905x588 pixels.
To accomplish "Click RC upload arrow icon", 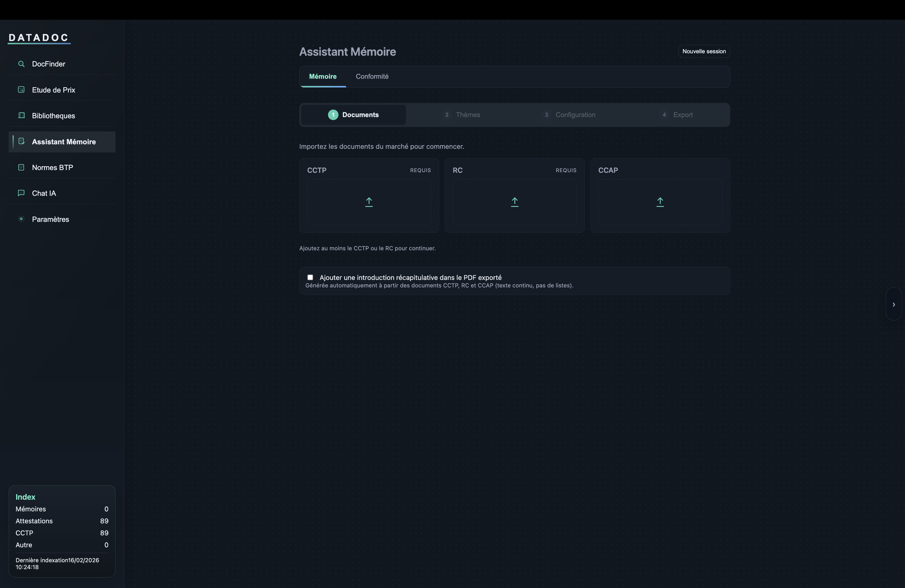I will (x=514, y=202).
